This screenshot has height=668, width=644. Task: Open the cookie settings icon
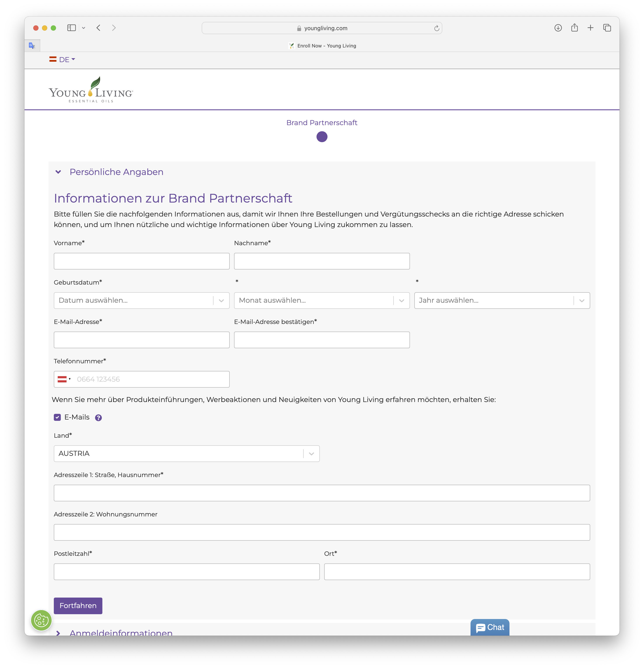click(x=41, y=620)
